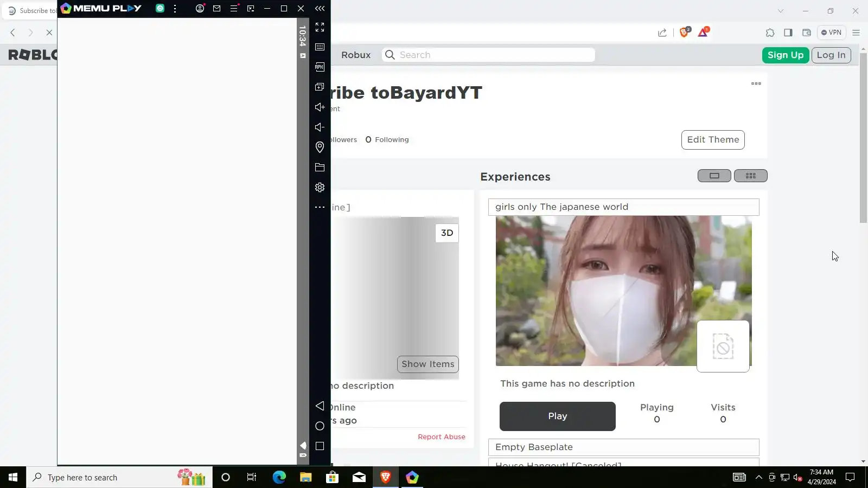Open MEmu message envelope icon
The height and width of the screenshot is (488, 868).
[x=217, y=9]
